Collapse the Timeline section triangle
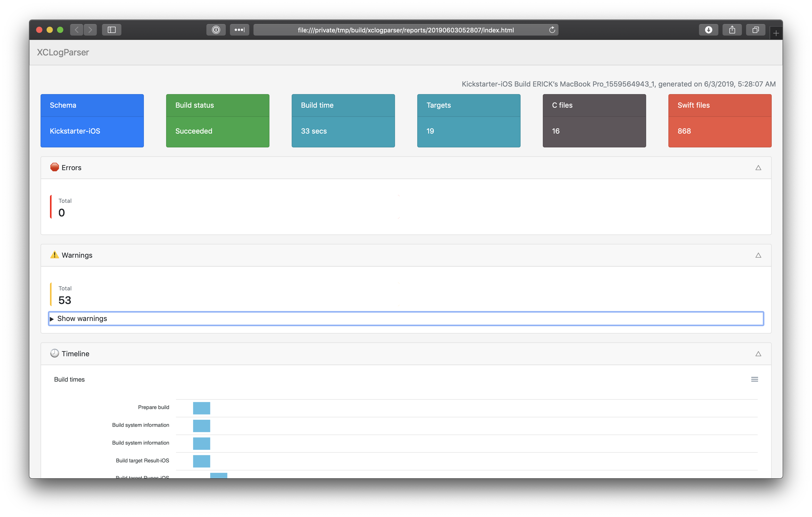The height and width of the screenshot is (517, 812). (x=758, y=354)
